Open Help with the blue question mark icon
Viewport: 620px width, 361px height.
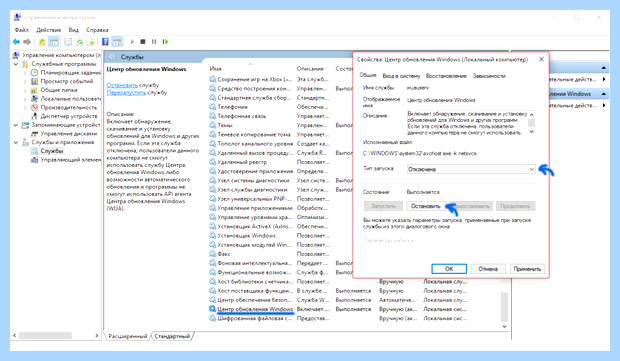click(x=105, y=42)
